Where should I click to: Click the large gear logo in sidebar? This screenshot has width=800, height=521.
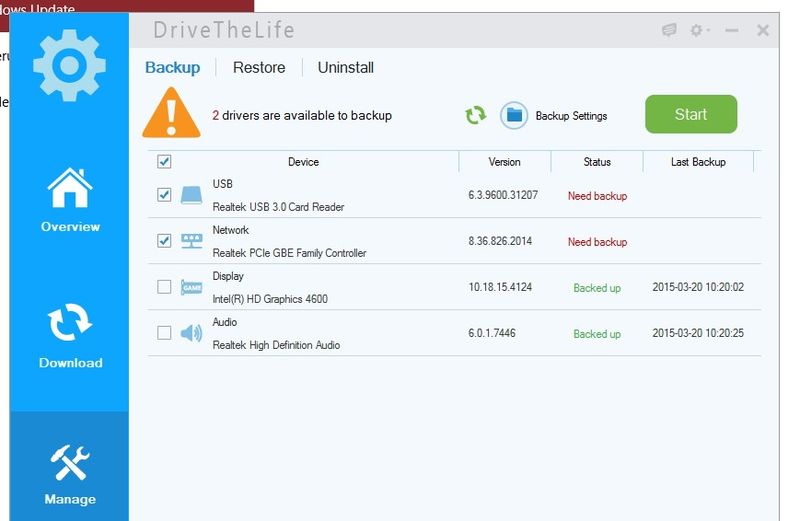[x=69, y=62]
